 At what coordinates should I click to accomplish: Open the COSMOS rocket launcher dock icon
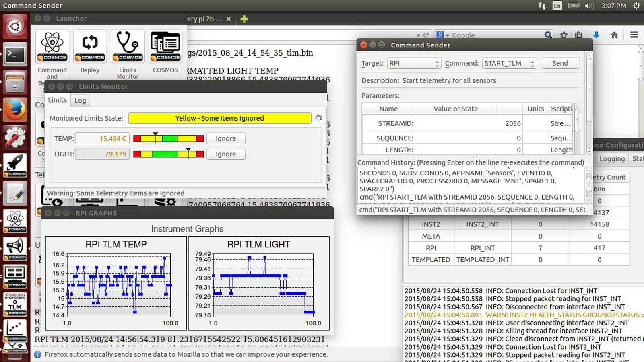[15, 165]
